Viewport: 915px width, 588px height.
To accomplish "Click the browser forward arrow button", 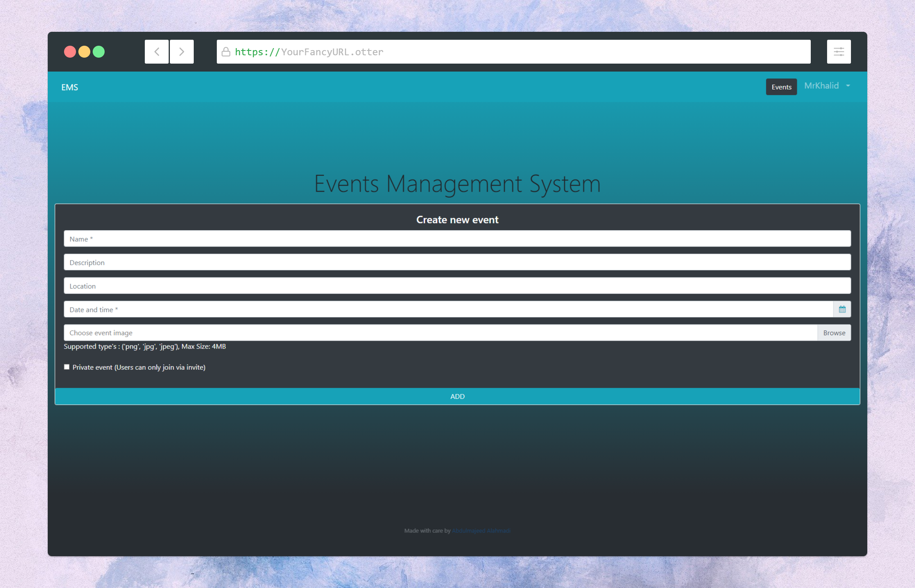I will [x=182, y=52].
